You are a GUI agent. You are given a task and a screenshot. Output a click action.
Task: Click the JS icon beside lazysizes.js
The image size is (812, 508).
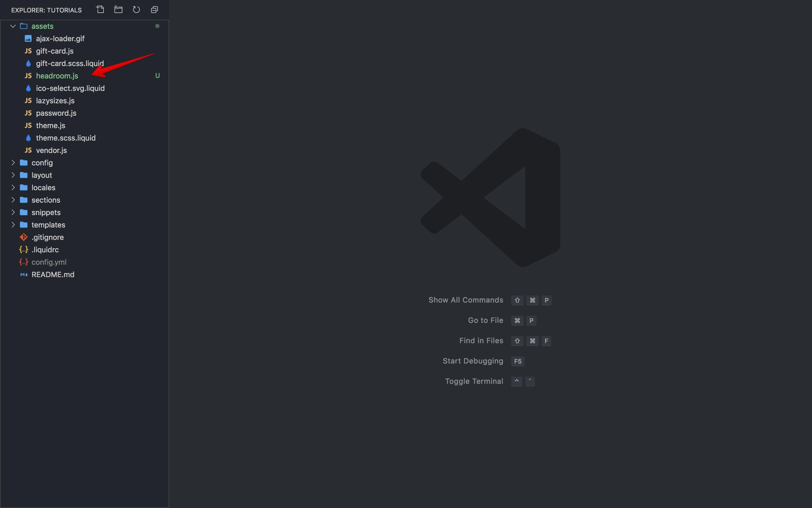point(28,101)
